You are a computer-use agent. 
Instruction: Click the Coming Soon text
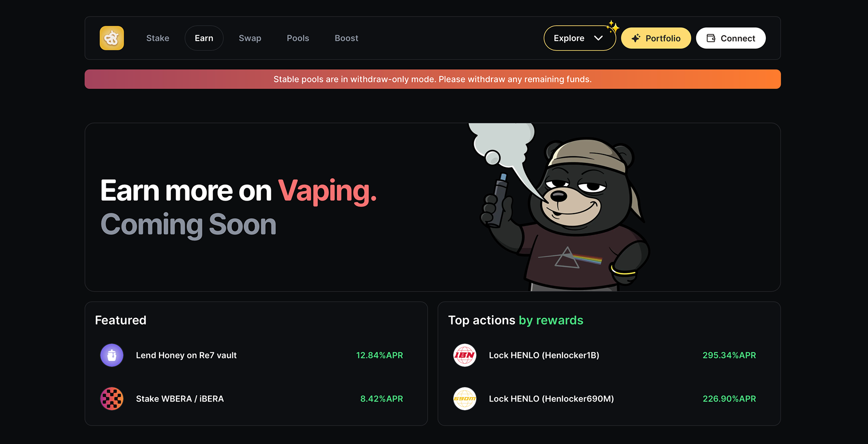(188, 225)
